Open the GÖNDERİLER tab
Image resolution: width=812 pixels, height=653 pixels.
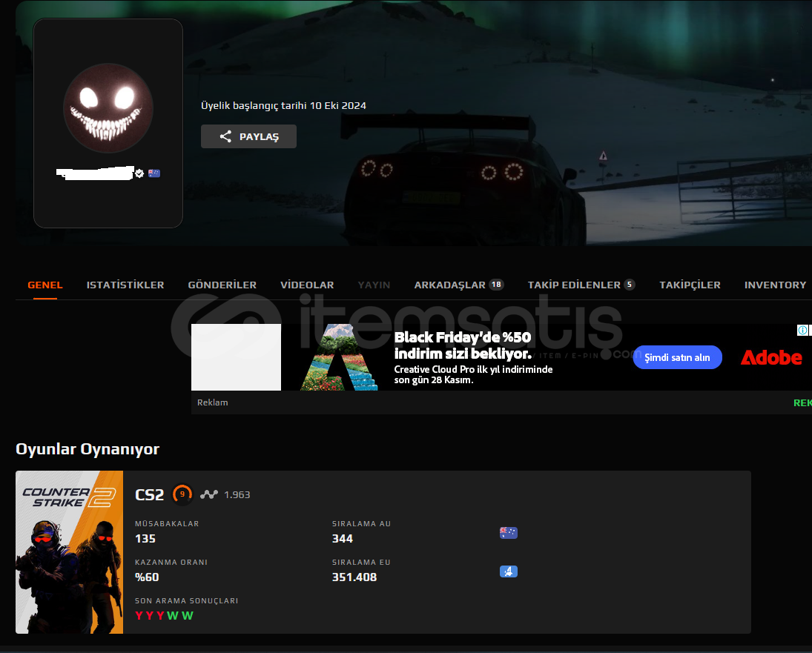[222, 285]
